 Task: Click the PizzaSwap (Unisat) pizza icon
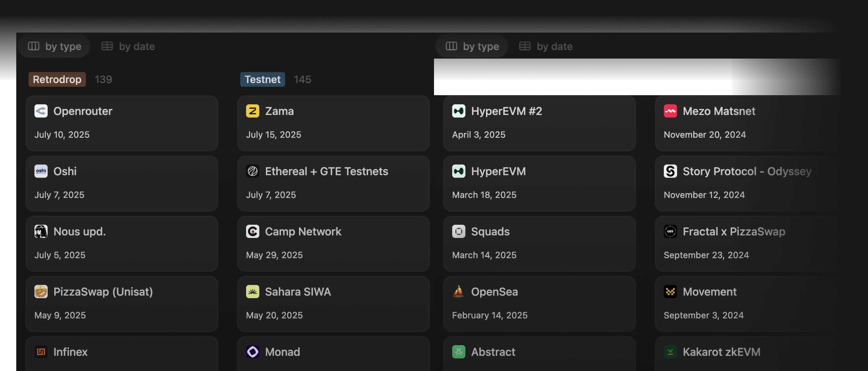[x=41, y=291]
